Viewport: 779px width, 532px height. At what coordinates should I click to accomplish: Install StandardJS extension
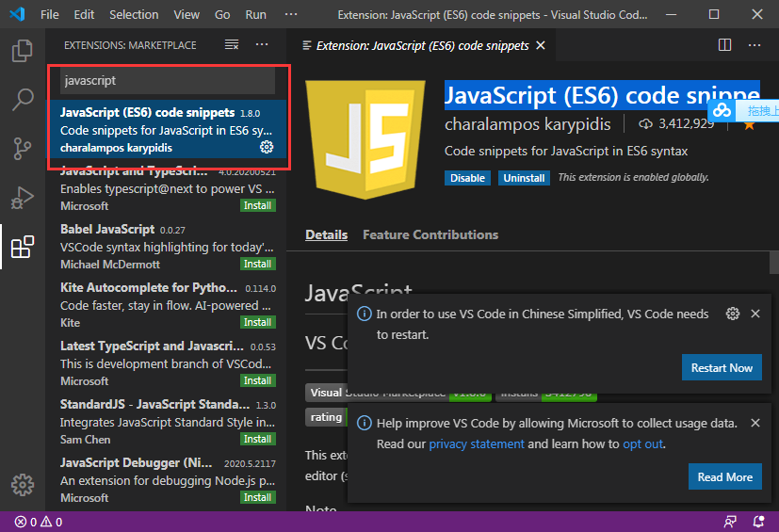(258, 439)
